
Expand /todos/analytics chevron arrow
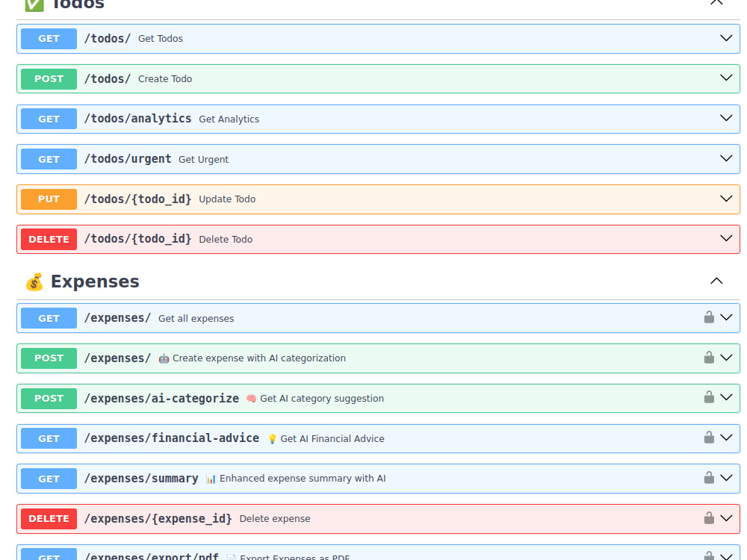pyautogui.click(x=726, y=118)
